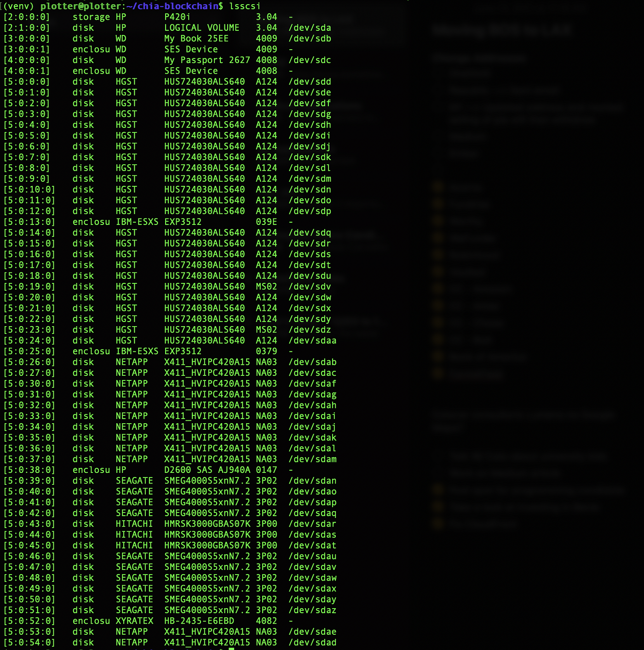The height and width of the screenshot is (650, 644).
Task: Click "4009" in row [3:0:0:0]
Action: [267, 39]
